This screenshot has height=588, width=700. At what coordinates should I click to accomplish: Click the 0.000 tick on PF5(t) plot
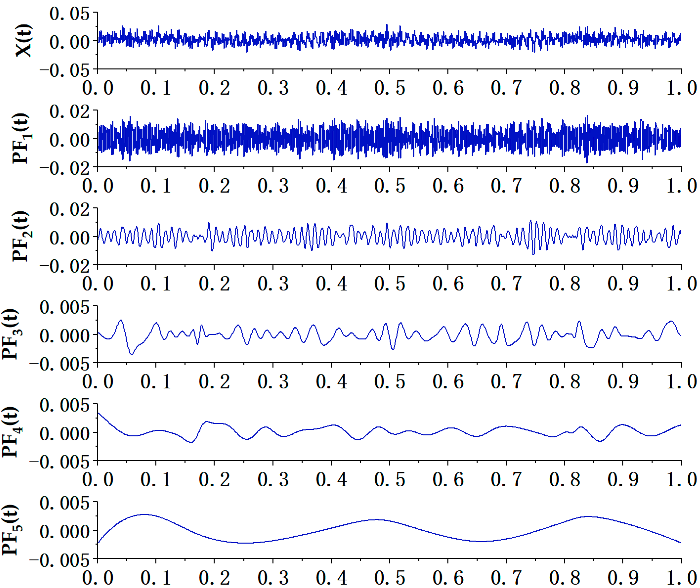(x=65, y=532)
